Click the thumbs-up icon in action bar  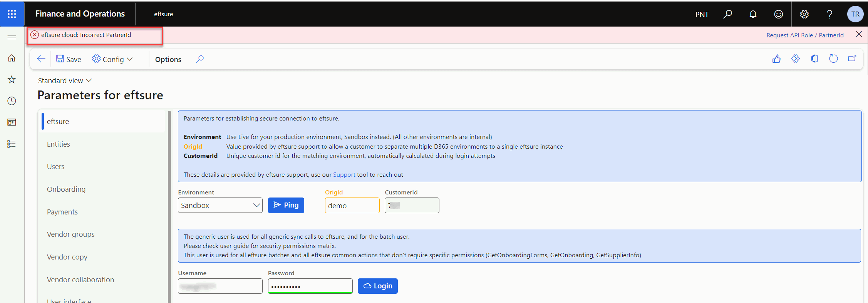pos(776,59)
